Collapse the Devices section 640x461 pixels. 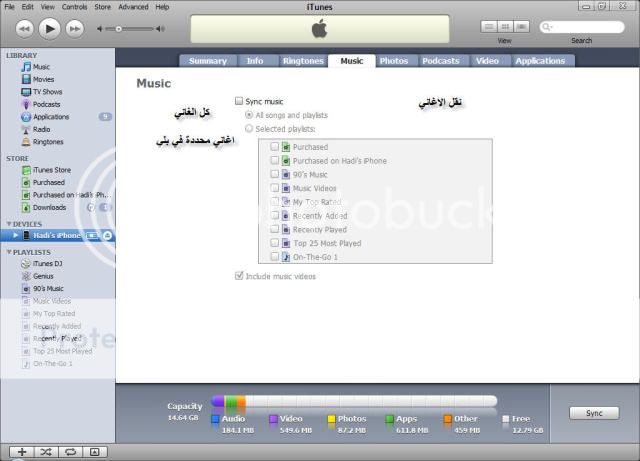(9, 224)
